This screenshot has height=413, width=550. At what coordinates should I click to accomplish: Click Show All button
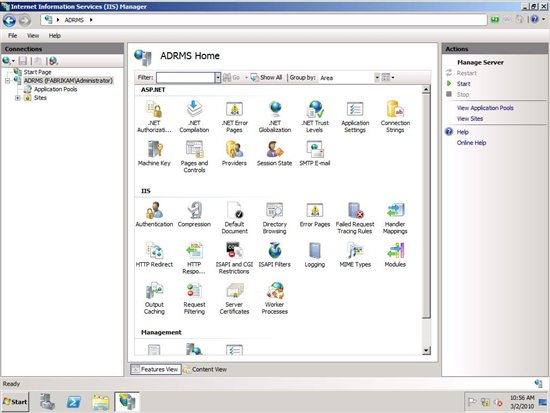coord(267,78)
